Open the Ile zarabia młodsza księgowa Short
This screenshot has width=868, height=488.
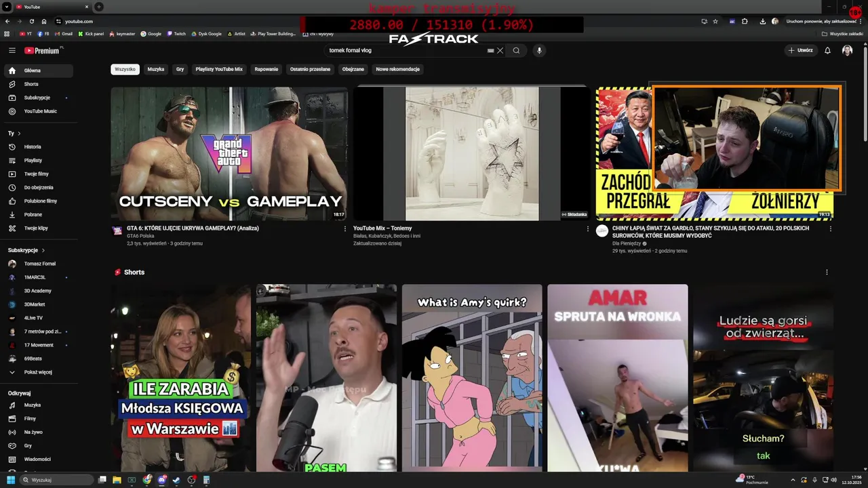[x=181, y=378]
